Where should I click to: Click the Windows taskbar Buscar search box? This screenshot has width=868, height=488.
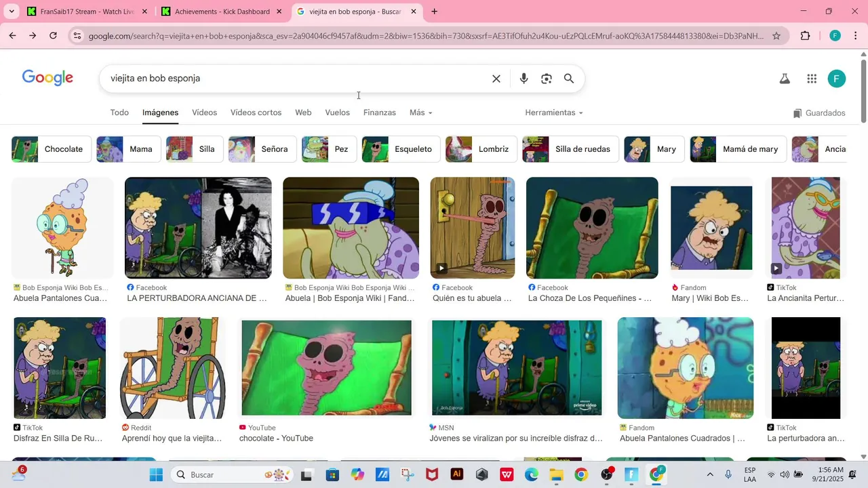231,474
